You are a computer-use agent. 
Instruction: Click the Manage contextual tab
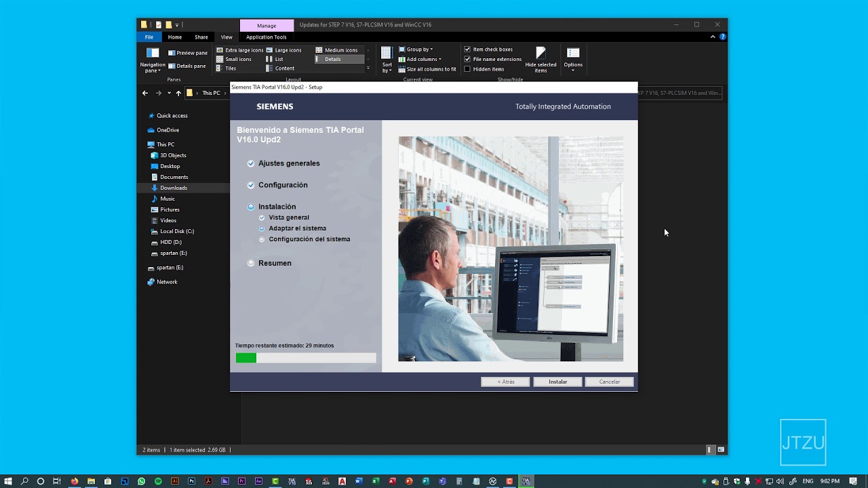[x=267, y=26]
